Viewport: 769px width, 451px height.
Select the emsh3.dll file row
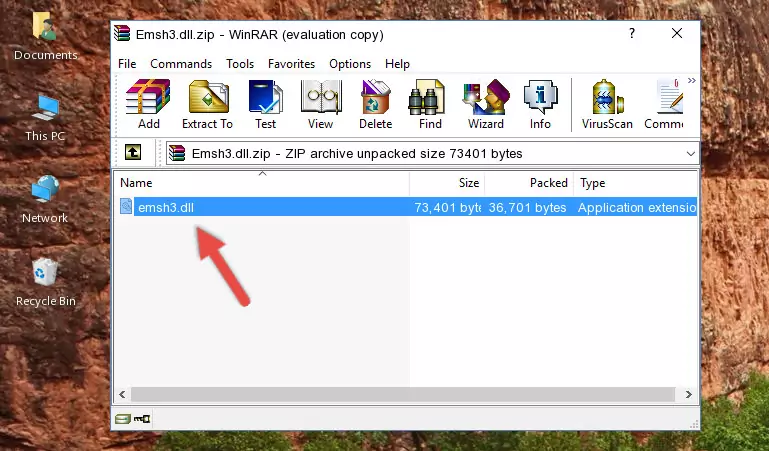[x=408, y=207]
